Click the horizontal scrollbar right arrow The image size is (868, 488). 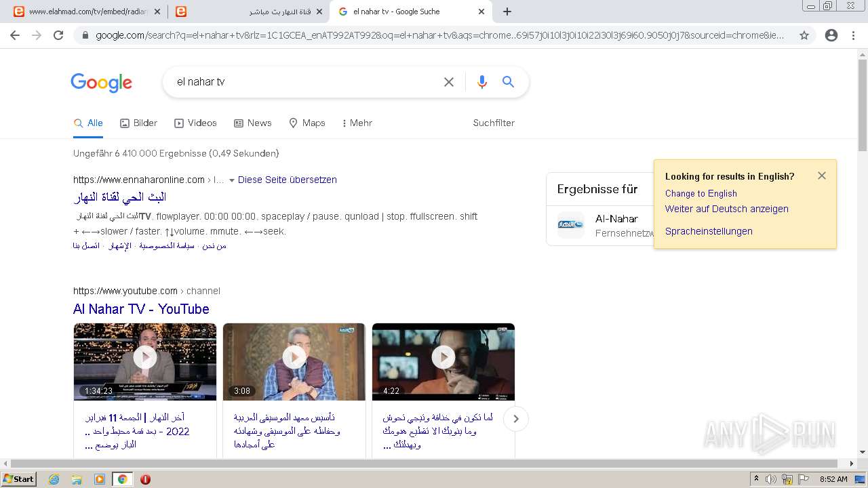tap(852, 464)
